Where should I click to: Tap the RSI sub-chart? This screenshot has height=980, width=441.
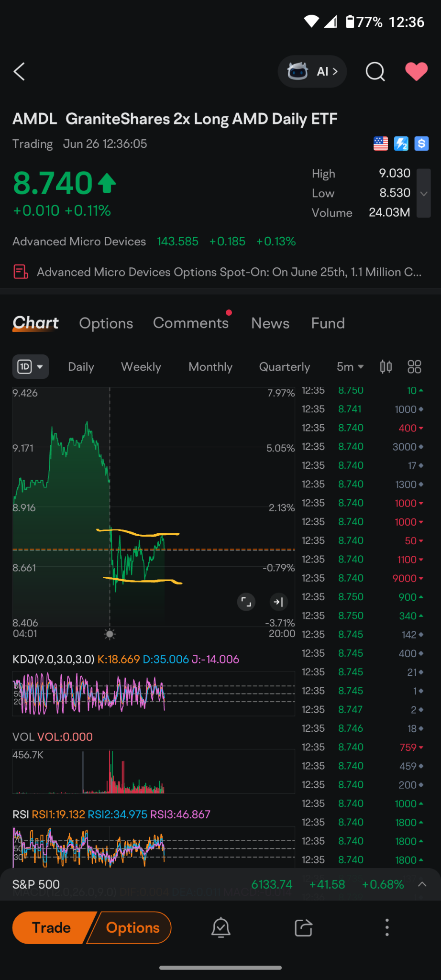(x=154, y=847)
